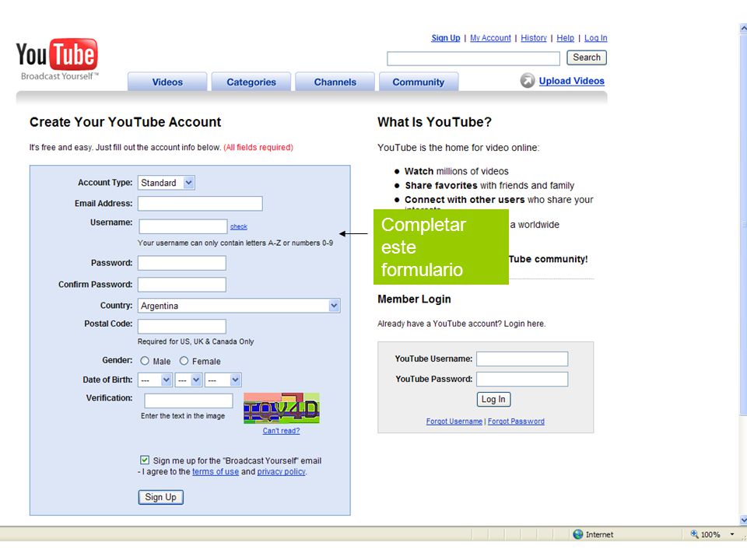Click the zoom magnifier icon in status bar

694,534
